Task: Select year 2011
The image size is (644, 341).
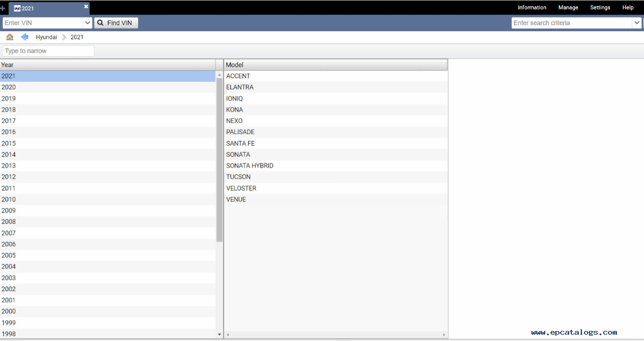Action: click(108, 188)
